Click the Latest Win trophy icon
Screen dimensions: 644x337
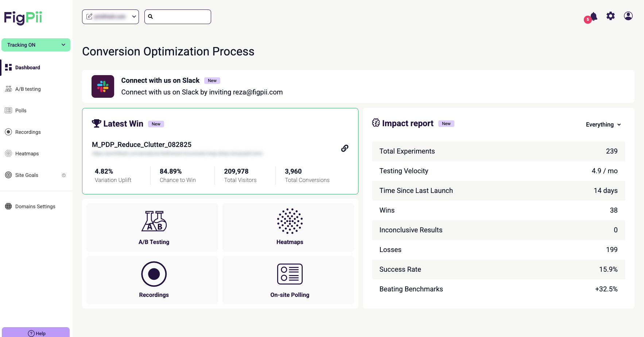[x=96, y=124]
